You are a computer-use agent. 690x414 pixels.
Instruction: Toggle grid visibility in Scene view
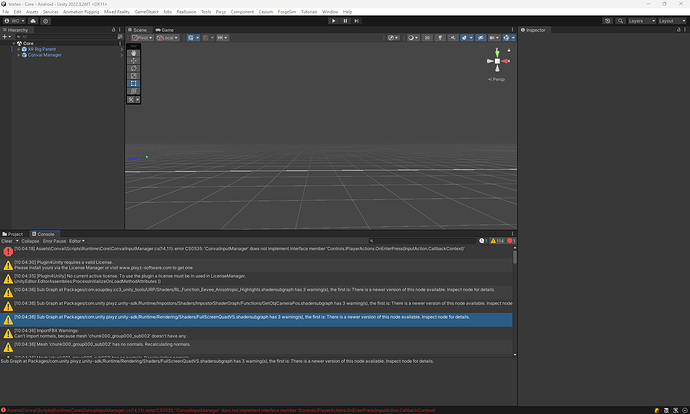coord(191,38)
